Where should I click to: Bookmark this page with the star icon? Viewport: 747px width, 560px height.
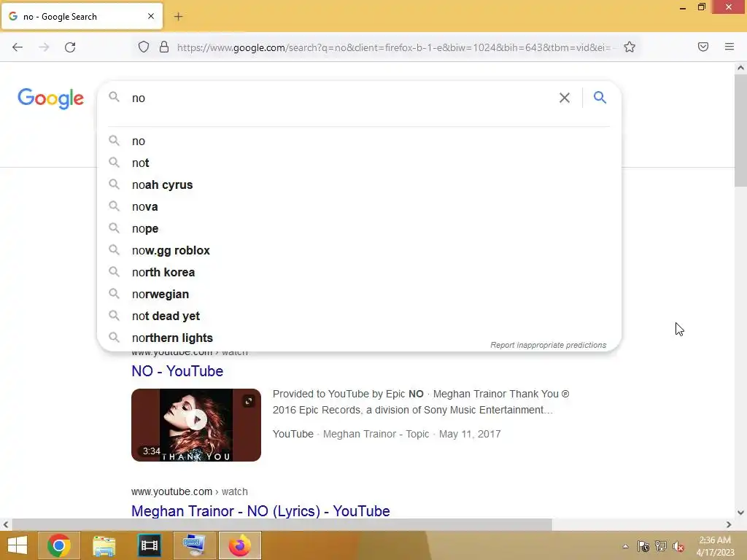click(x=630, y=47)
